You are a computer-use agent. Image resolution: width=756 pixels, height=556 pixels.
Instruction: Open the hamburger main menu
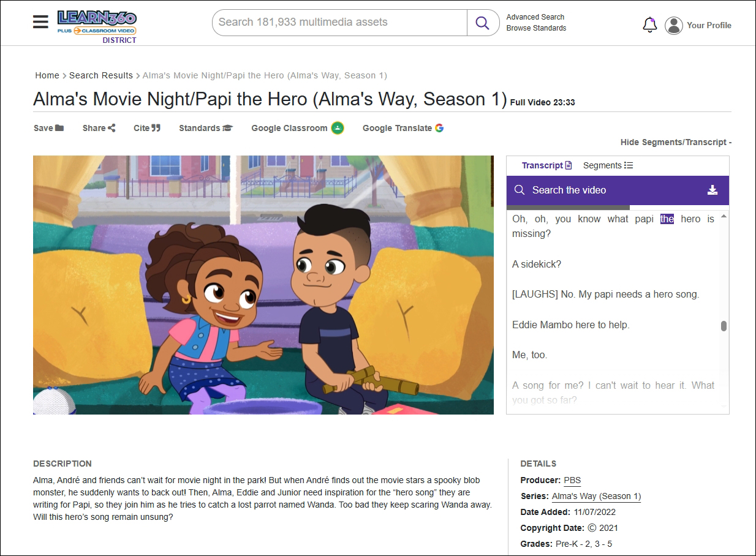(x=40, y=23)
